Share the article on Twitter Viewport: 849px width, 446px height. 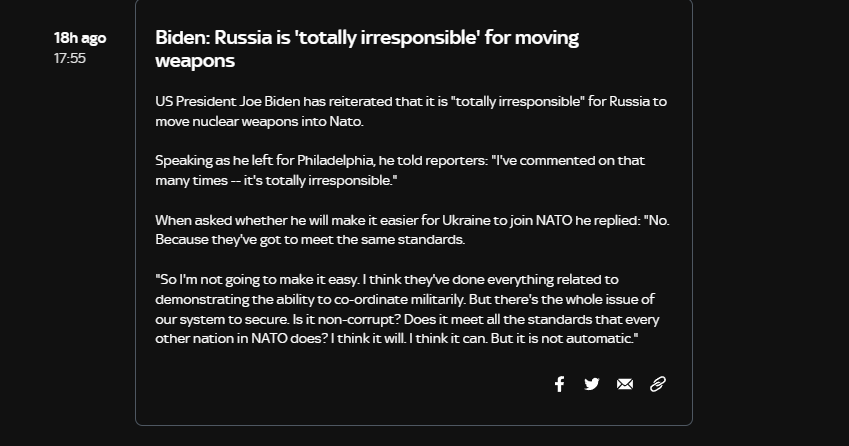click(x=592, y=384)
